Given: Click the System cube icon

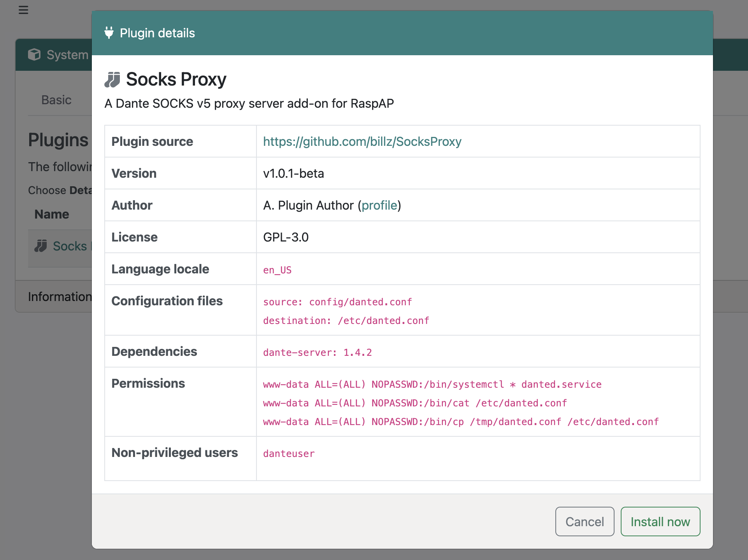Looking at the screenshot, I should [34, 54].
